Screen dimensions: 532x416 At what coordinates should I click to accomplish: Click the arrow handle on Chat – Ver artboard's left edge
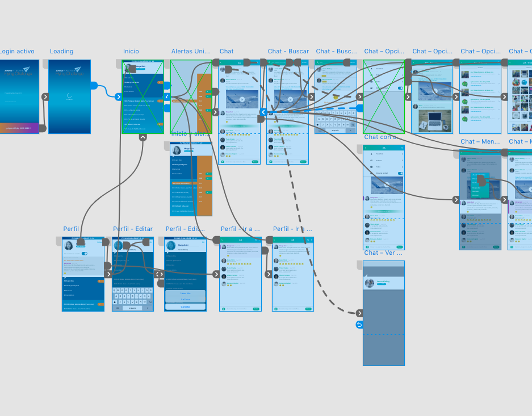tap(359, 313)
